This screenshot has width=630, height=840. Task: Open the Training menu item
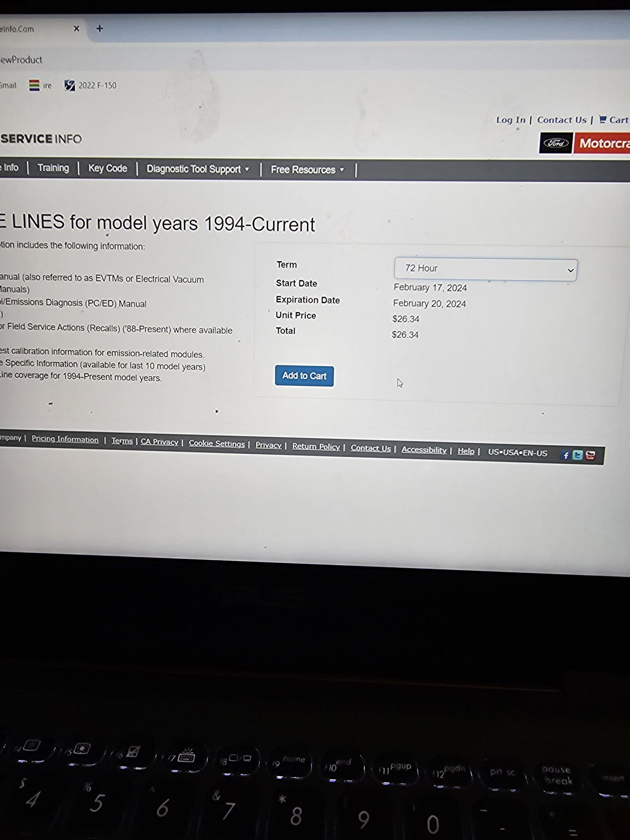pyautogui.click(x=53, y=168)
